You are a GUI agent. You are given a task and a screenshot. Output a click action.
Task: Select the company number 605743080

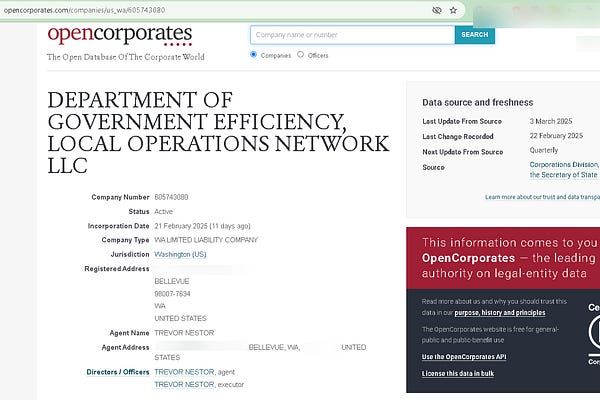click(x=171, y=197)
